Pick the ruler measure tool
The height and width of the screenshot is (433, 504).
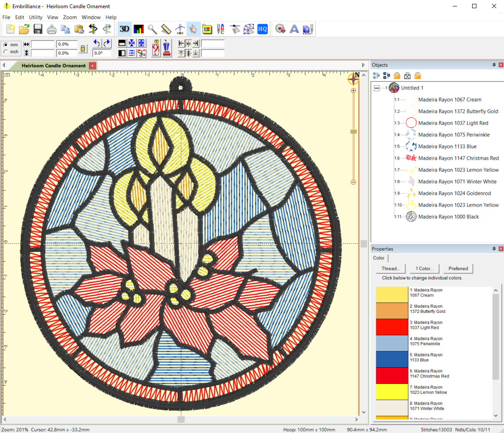click(166, 29)
